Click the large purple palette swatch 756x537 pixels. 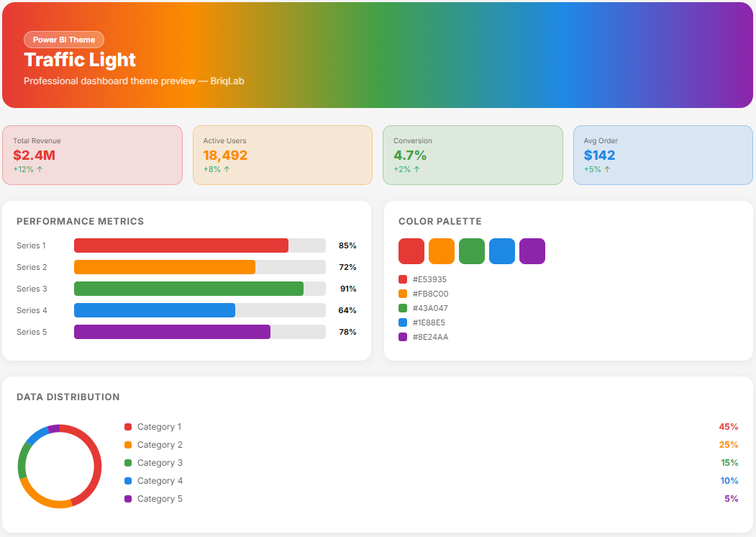(x=532, y=251)
